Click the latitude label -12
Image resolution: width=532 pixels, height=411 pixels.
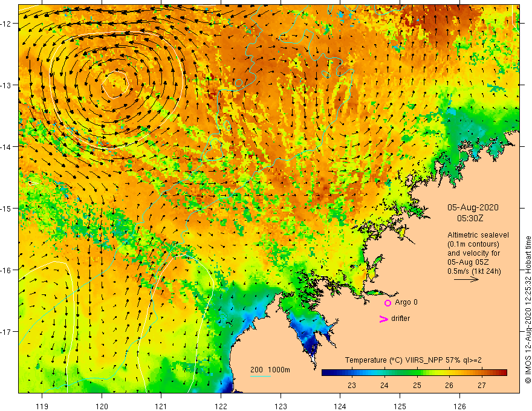5,24
